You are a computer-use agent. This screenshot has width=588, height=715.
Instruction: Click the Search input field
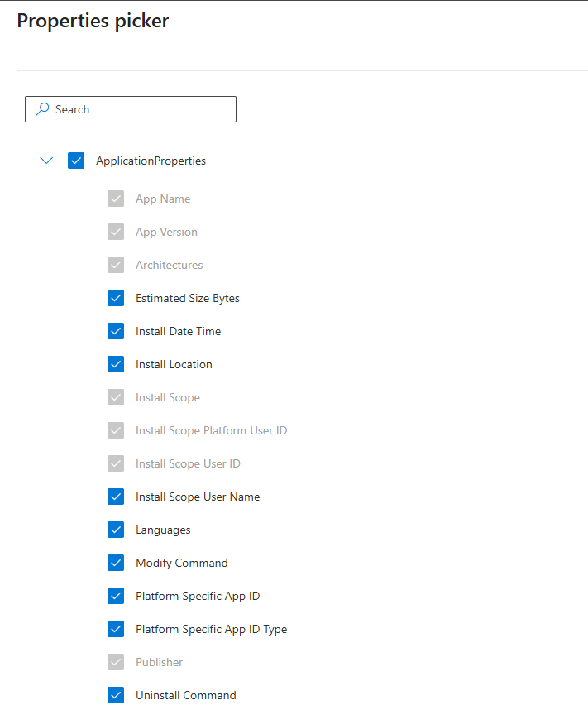(131, 109)
